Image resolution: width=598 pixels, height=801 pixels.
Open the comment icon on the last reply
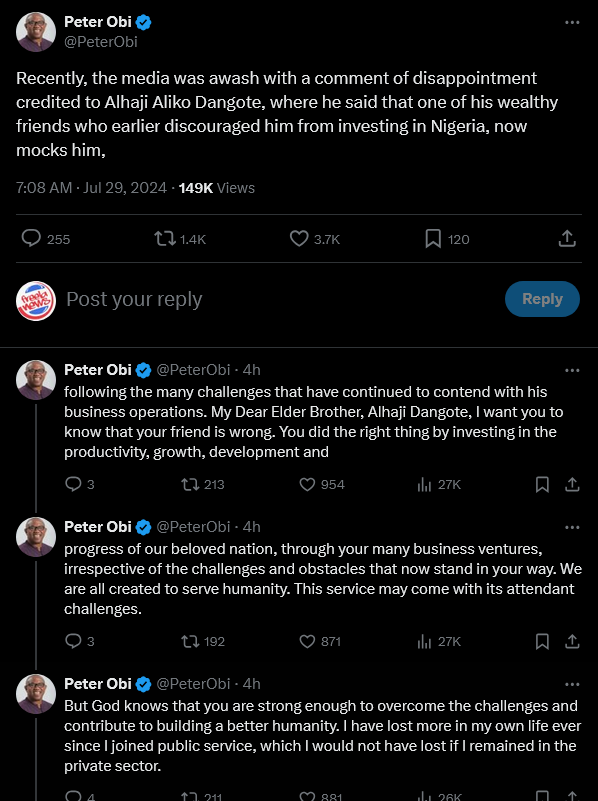[x=76, y=795]
